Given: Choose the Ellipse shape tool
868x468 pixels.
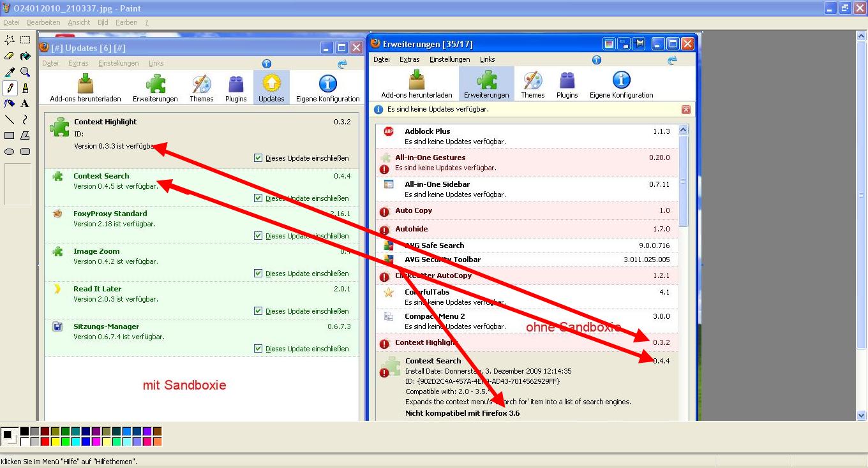Looking at the screenshot, I should click(10, 152).
